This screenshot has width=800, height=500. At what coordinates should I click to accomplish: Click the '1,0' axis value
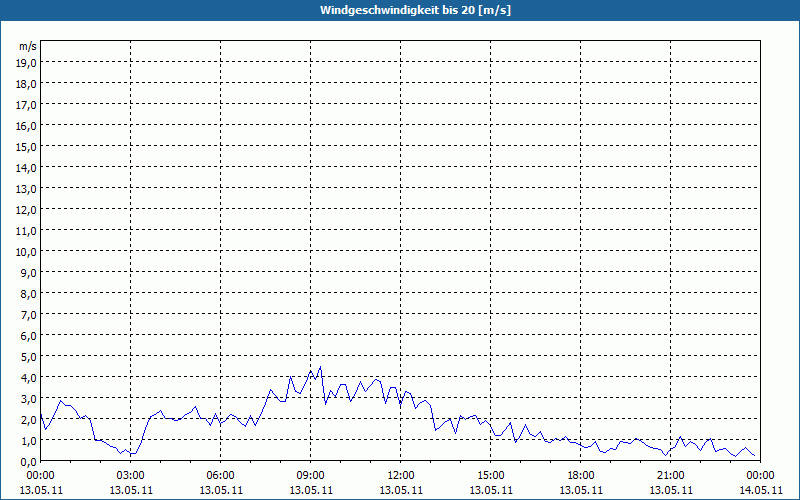[30, 441]
